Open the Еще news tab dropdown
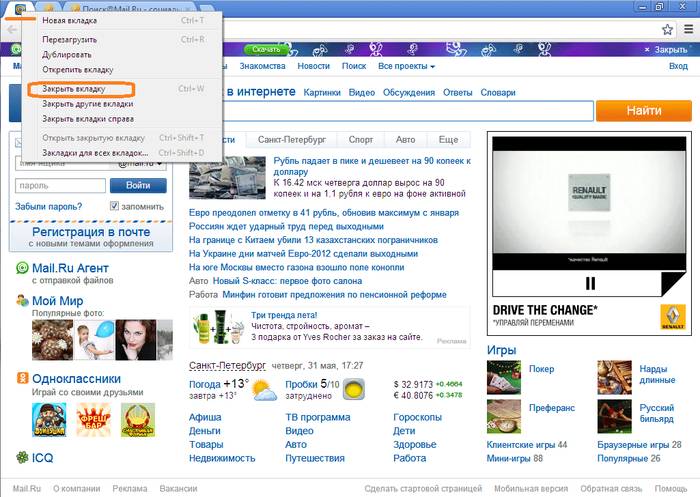This screenshot has width=700, height=497. point(448,140)
